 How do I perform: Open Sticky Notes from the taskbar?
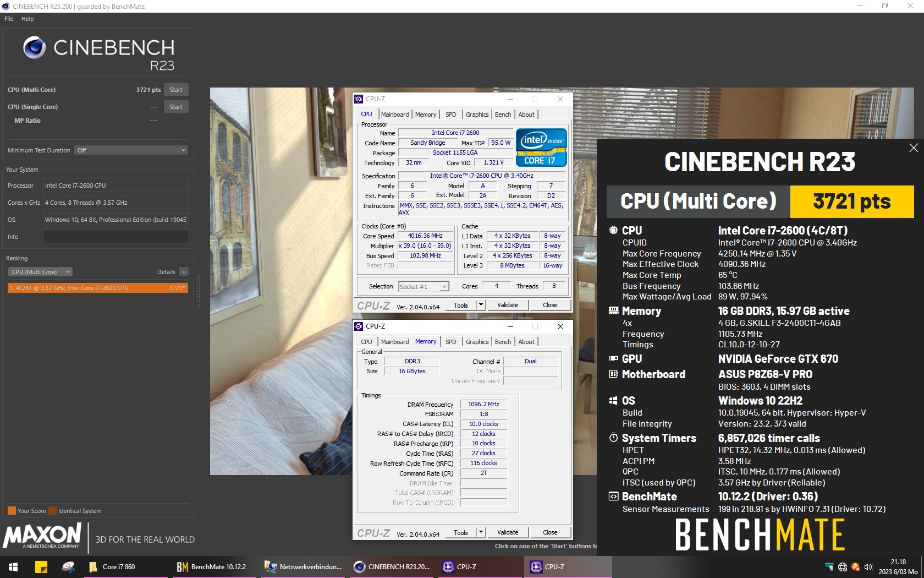point(41,567)
